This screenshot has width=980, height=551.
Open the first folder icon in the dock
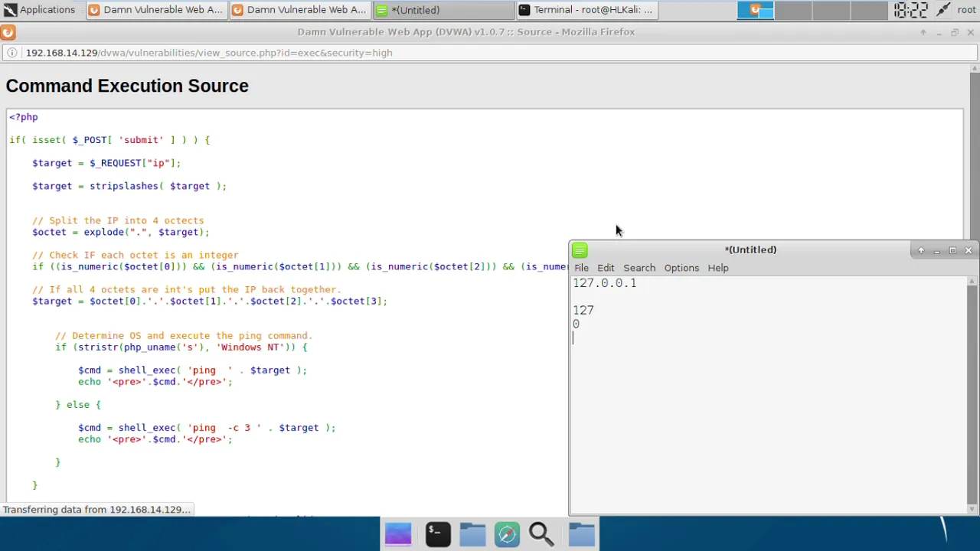click(473, 534)
